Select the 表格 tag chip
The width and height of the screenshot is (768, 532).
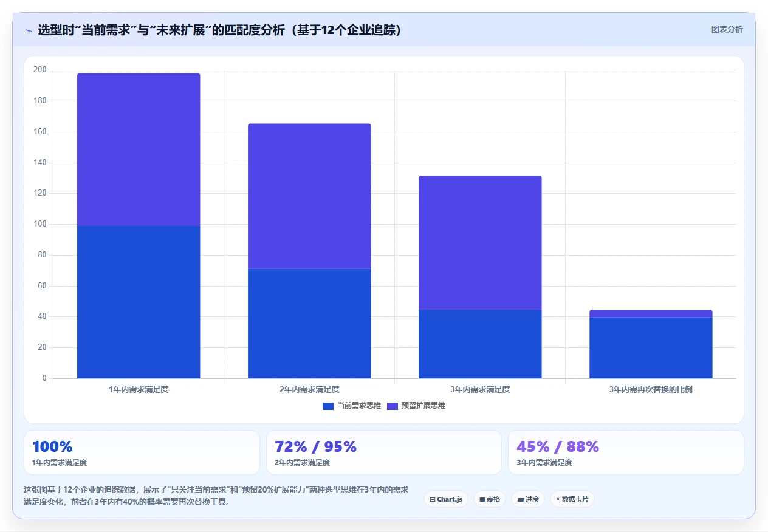(490, 499)
